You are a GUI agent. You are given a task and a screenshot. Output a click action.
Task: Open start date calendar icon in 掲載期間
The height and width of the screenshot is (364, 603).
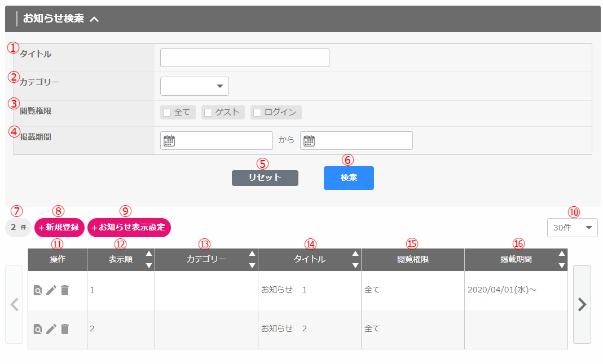169,141
